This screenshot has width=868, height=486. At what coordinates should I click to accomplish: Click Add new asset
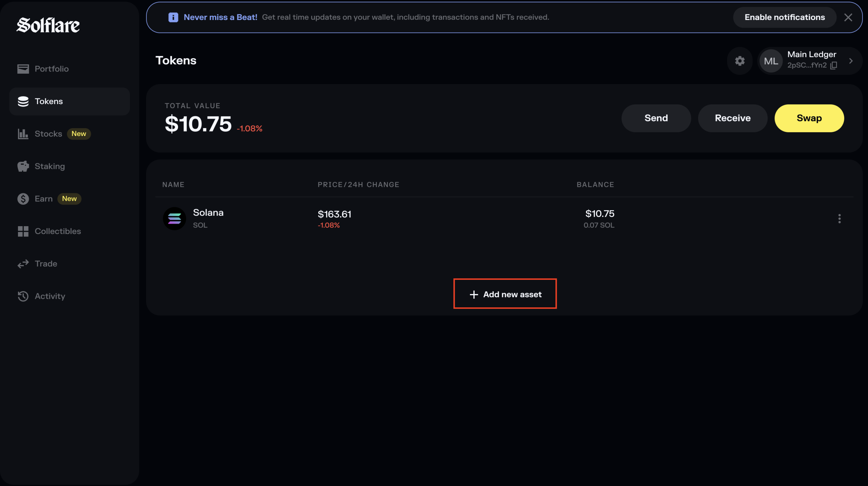click(x=505, y=294)
